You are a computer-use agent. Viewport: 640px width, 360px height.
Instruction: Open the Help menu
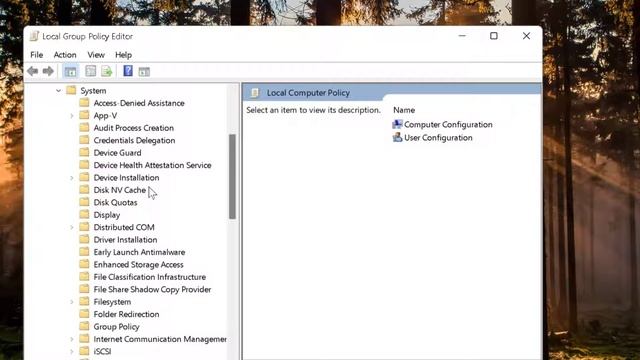point(123,55)
